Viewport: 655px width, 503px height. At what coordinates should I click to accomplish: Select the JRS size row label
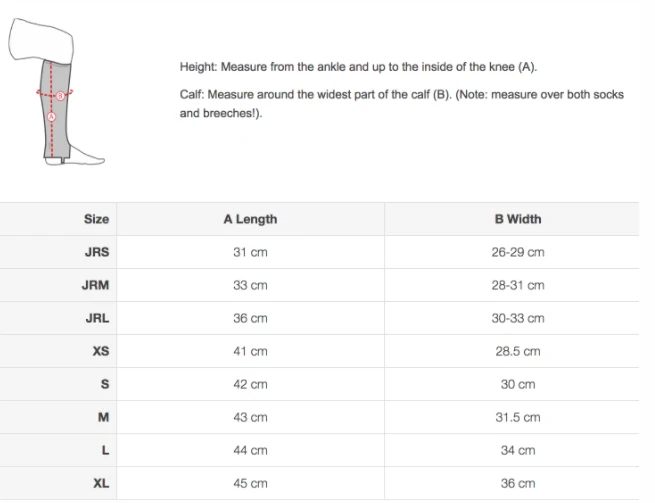(x=97, y=252)
